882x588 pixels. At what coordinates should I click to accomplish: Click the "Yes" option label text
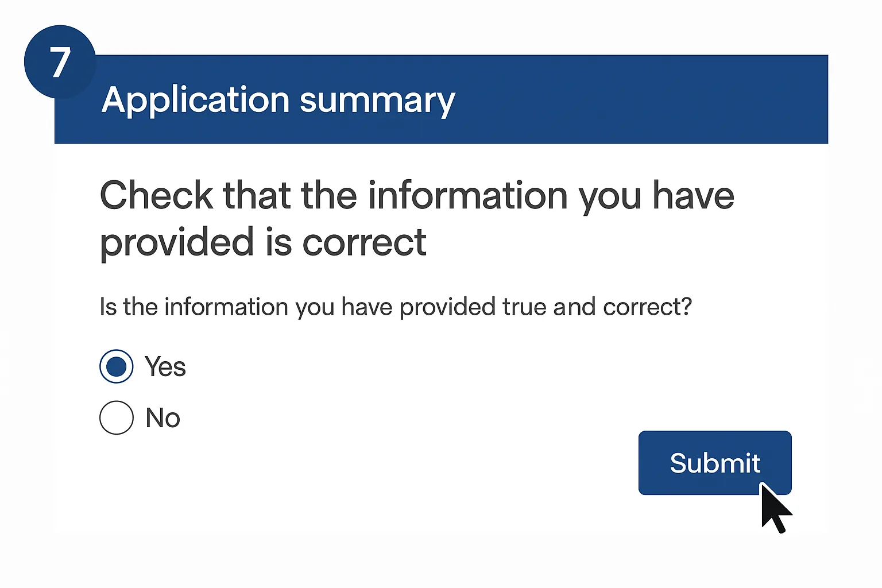coord(165,366)
